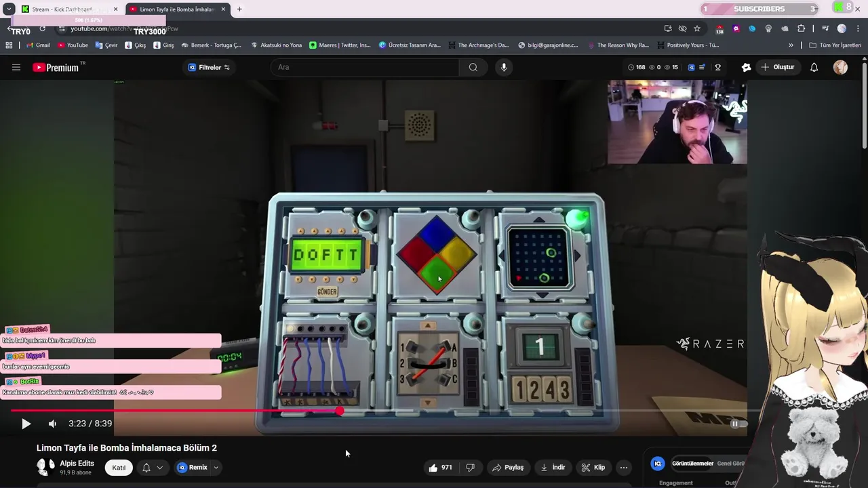Click the vidIQ panel logo icon
Viewport: 868px width, 488px height.
[x=657, y=464]
